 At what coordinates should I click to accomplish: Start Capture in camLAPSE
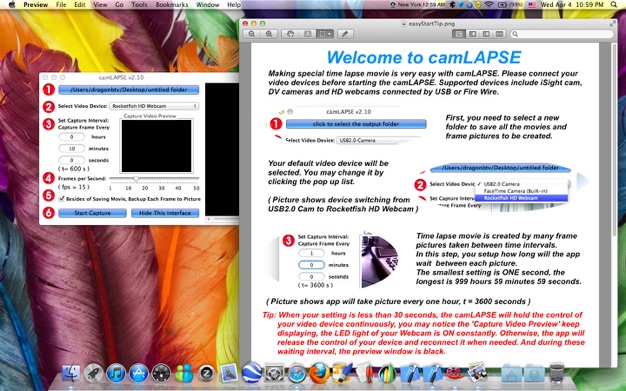(x=92, y=213)
